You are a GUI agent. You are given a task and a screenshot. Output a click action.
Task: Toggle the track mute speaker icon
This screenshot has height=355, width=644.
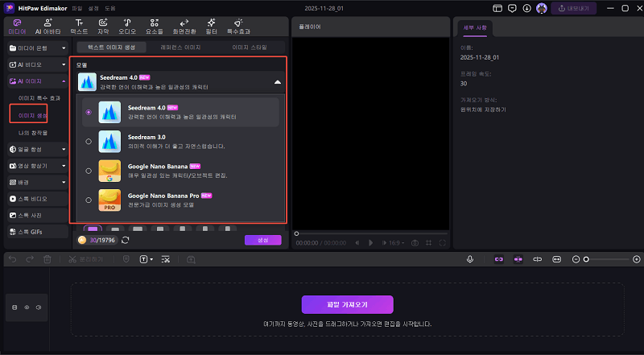[39, 308]
